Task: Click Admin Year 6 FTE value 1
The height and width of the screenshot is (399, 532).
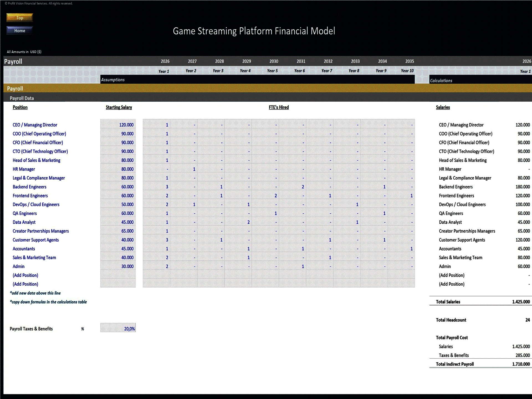Action: [292, 267]
